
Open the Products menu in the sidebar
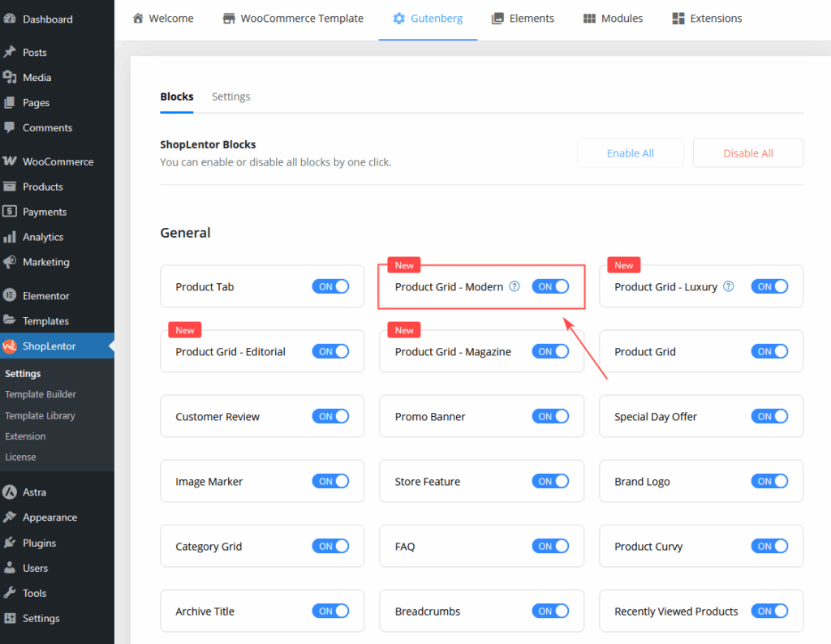coord(42,187)
